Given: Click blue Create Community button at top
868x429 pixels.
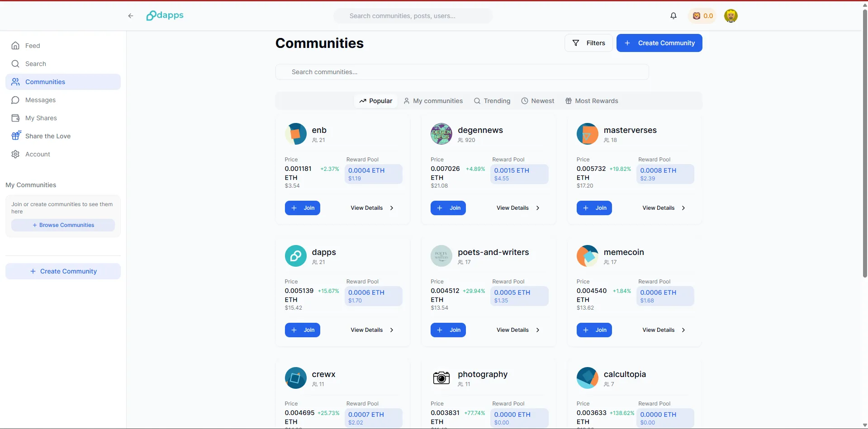Looking at the screenshot, I should click(659, 43).
